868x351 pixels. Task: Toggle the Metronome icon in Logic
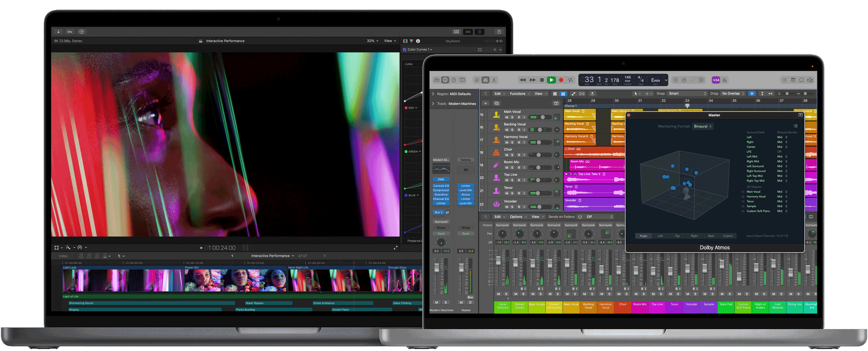pyautogui.click(x=725, y=80)
